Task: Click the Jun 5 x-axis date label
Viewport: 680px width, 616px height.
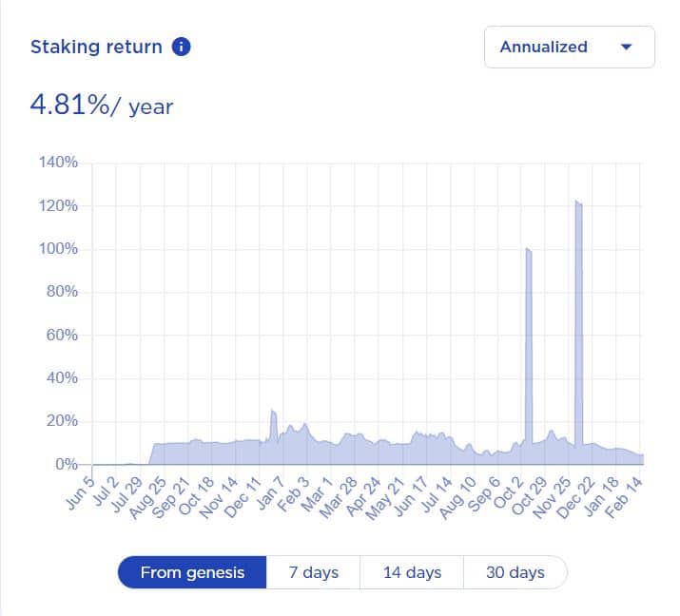Action: click(81, 491)
